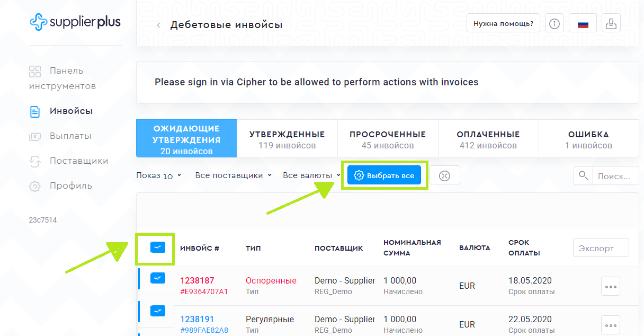Toggle the header select-all checkbox
Screen dimensions: 644x336
(x=158, y=247)
